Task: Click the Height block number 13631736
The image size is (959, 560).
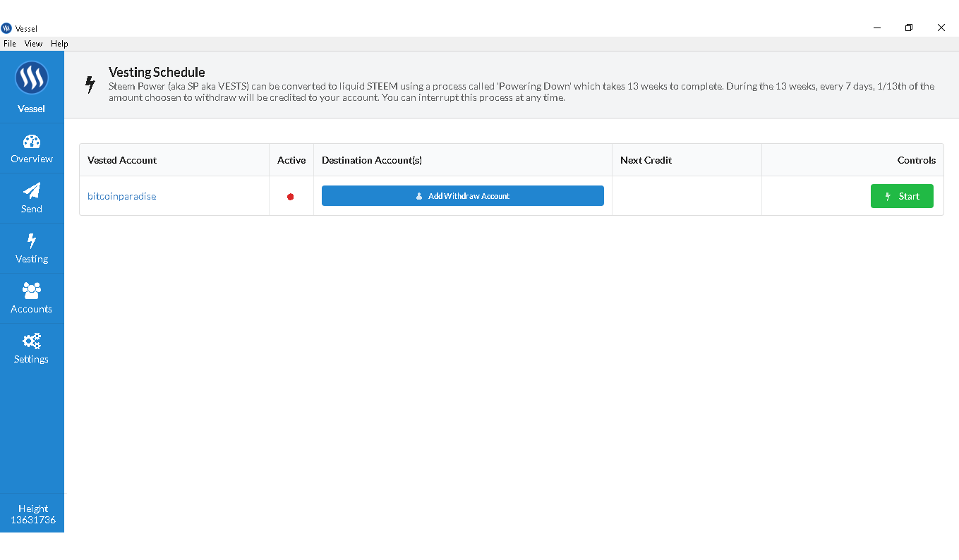Action: tap(33, 521)
